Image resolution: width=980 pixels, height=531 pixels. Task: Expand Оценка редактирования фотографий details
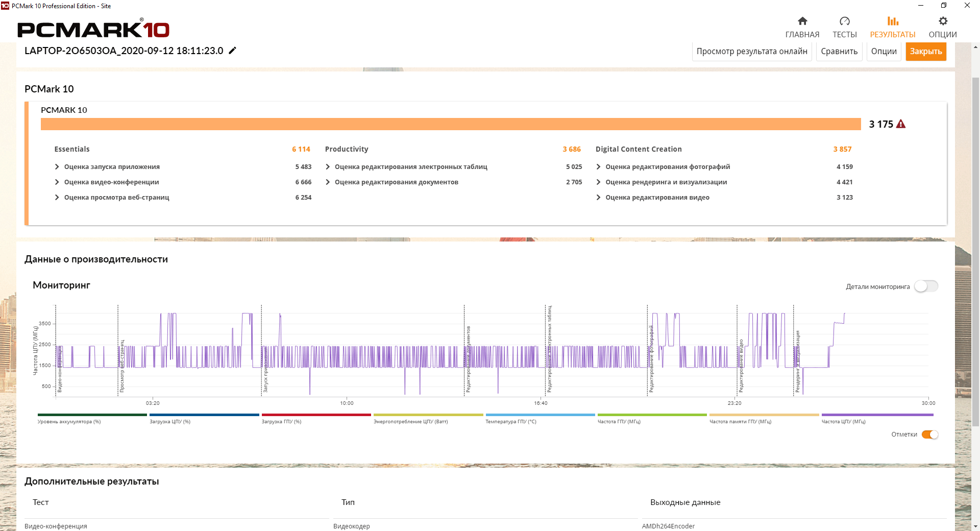598,167
